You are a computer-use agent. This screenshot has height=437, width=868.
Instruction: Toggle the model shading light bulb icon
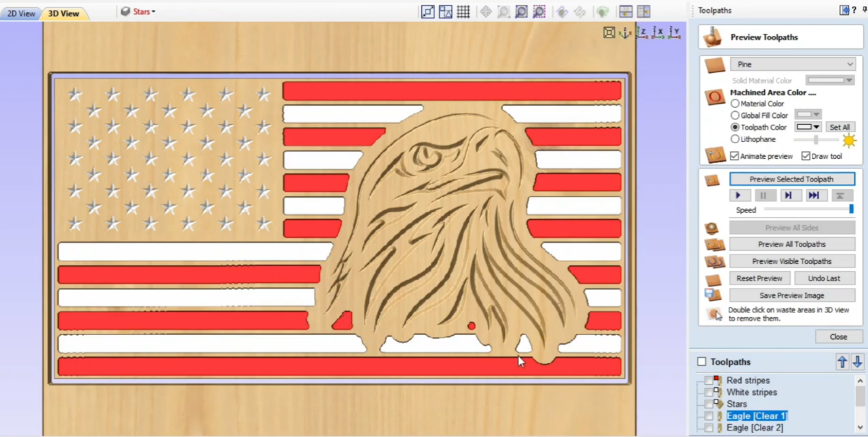(x=603, y=12)
